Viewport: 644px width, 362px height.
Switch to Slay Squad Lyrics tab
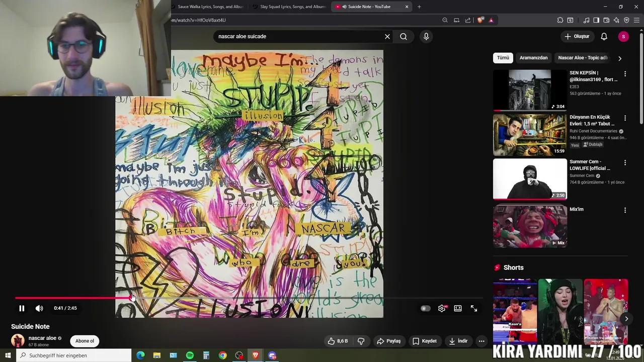289,7
